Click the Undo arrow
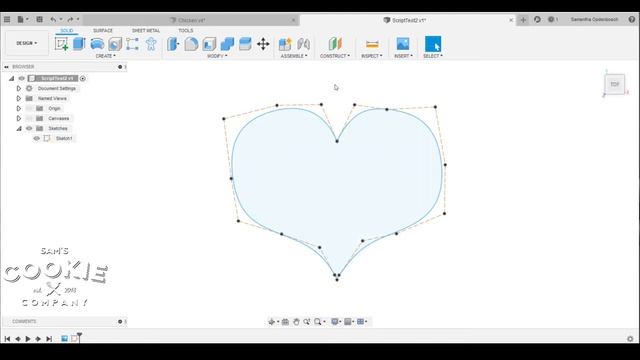The height and width of the screenshot is (360, 640). click(x=53, y=19)
